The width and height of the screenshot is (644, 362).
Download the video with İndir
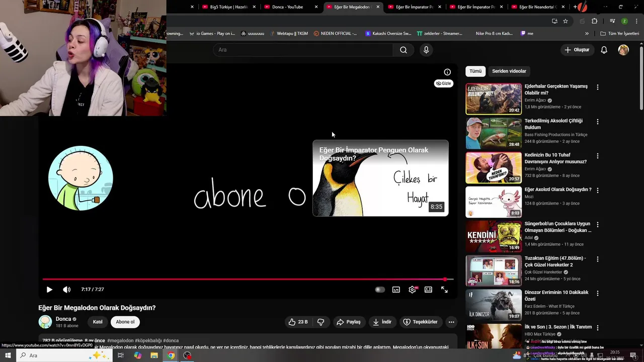point(382,322)
